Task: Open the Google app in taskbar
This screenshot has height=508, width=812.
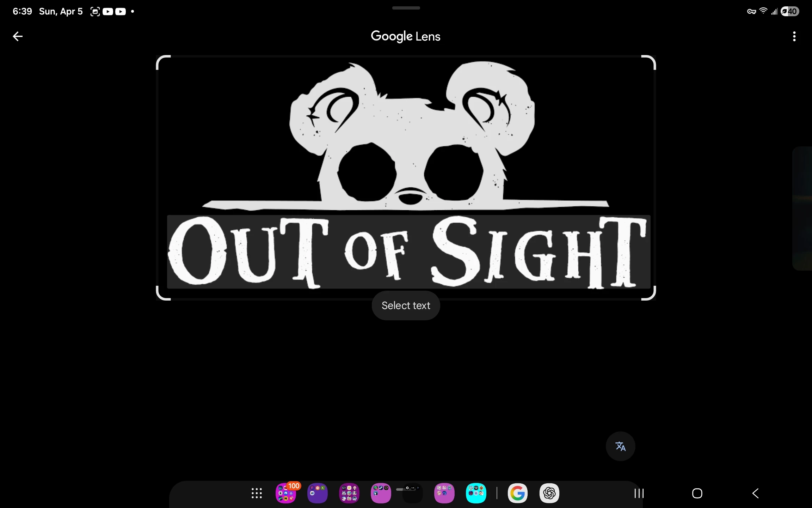Action: click(x=517, y=493)
